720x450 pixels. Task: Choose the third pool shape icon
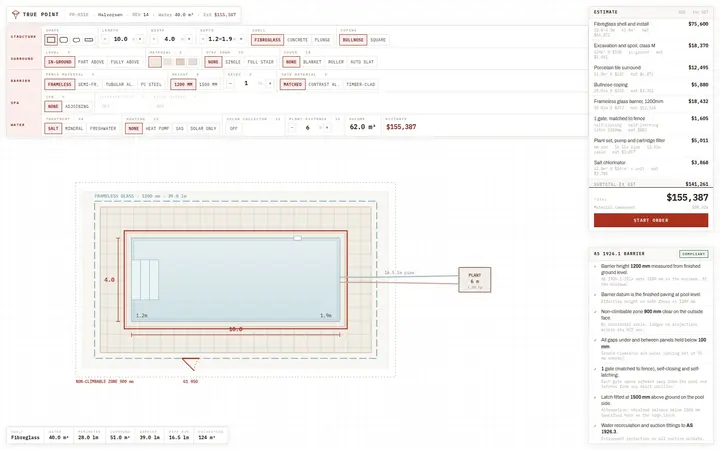[x=76, y=40]
